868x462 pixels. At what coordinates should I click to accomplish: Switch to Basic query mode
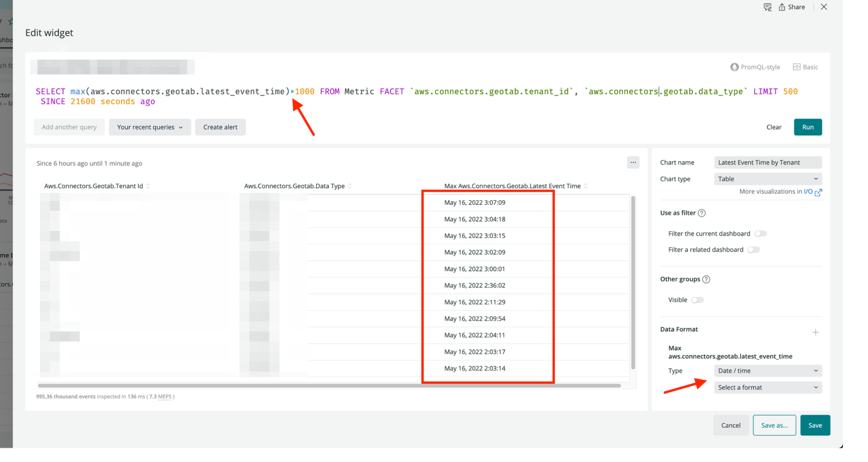[x=805, y=67]
